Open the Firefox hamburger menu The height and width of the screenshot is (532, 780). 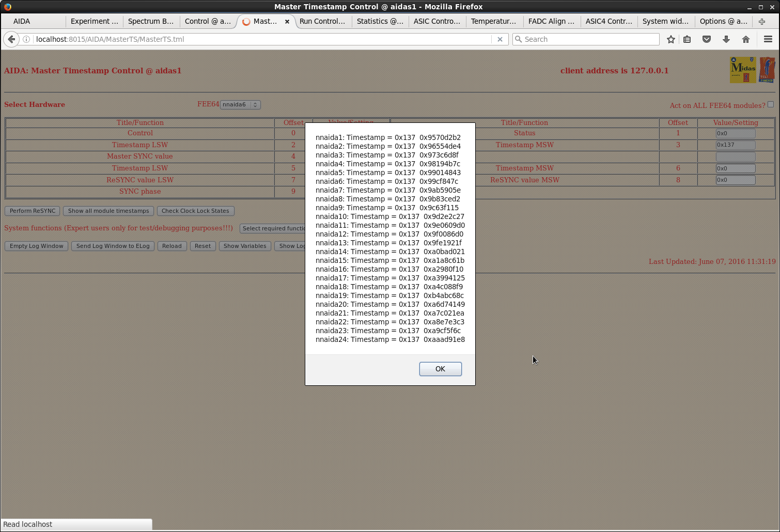(768, 39)
